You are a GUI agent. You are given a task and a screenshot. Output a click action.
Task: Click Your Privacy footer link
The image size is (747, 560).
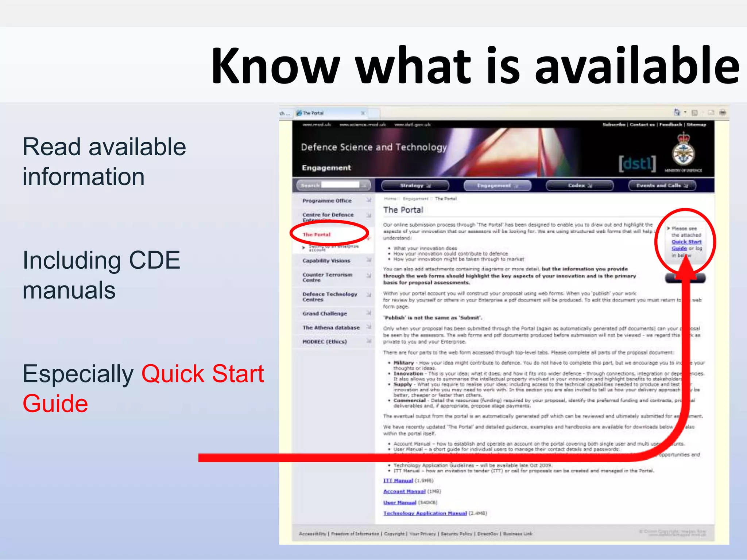click(x=423, y=534)
